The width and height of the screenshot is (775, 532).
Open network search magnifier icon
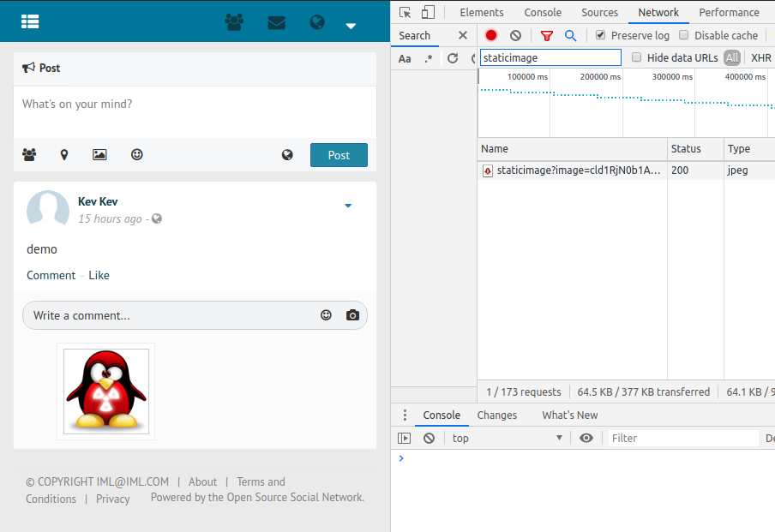(x=570, y=36)
